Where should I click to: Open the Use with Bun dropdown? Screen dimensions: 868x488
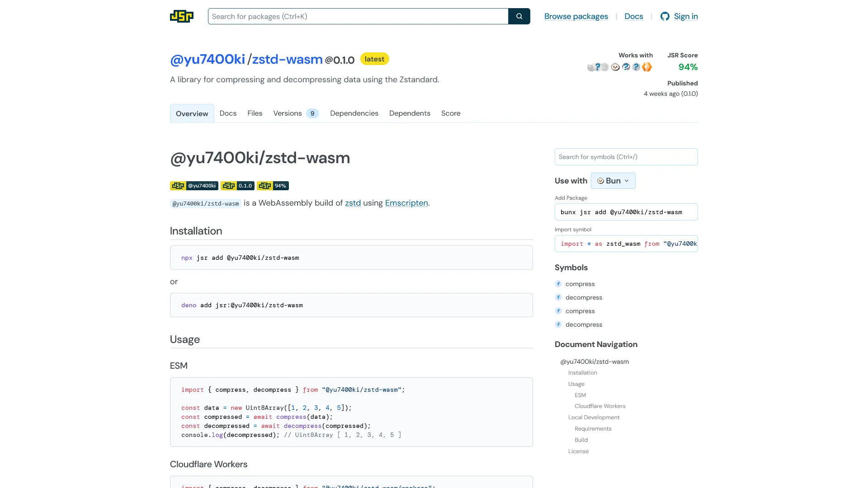coord(613,181)
